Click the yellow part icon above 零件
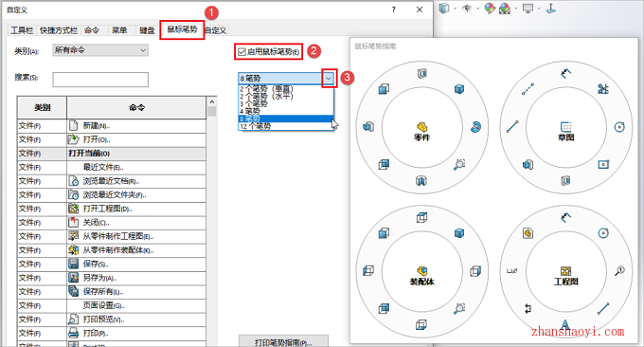The height and width of the screenshot is (347, 644). [421, 126]
